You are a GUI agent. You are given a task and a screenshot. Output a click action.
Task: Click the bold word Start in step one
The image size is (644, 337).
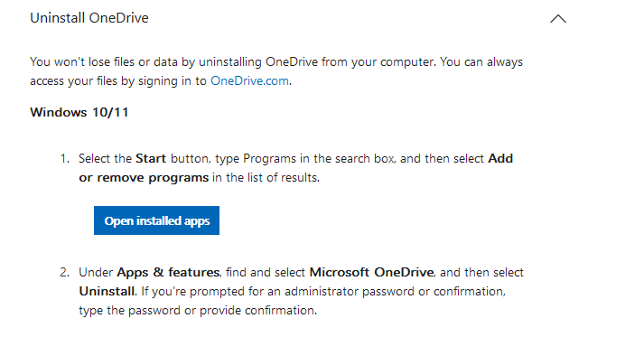point(151,159)
